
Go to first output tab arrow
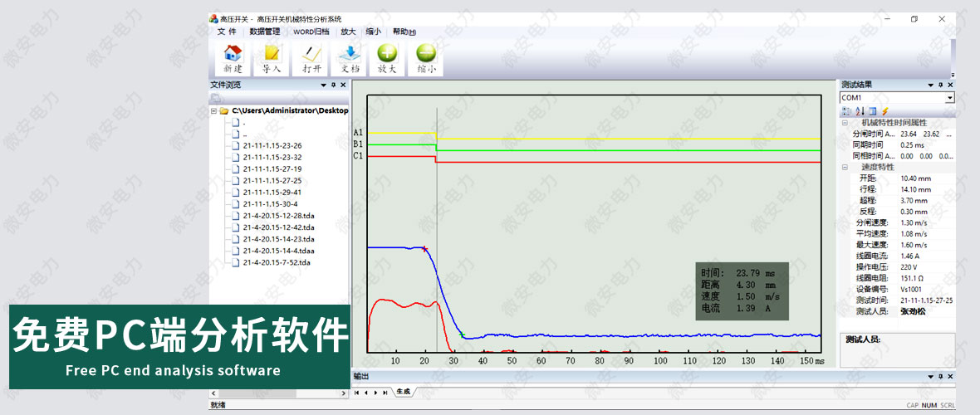click(x=356, y=393)
